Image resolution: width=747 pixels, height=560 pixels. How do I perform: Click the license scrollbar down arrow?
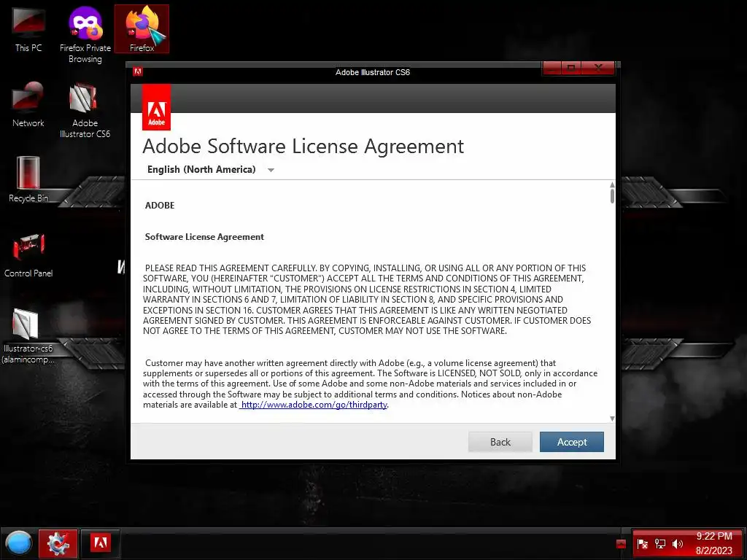(x=612, y=419)
